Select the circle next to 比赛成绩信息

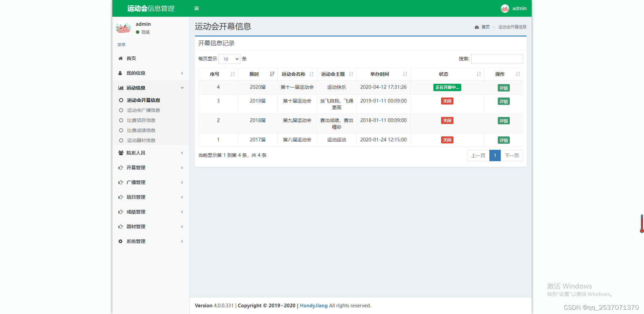pos(121,130)
